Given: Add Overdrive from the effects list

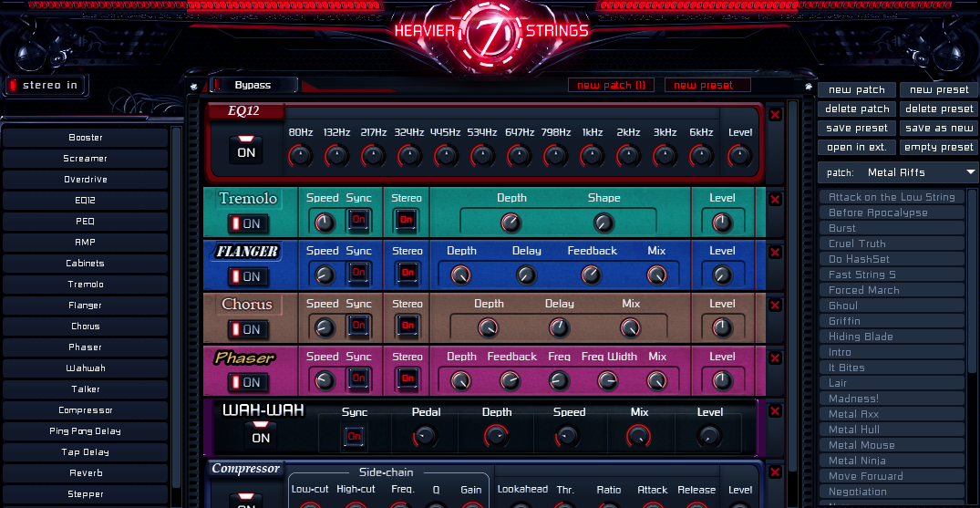Looking at the screenshot, I should click(86, 180).
